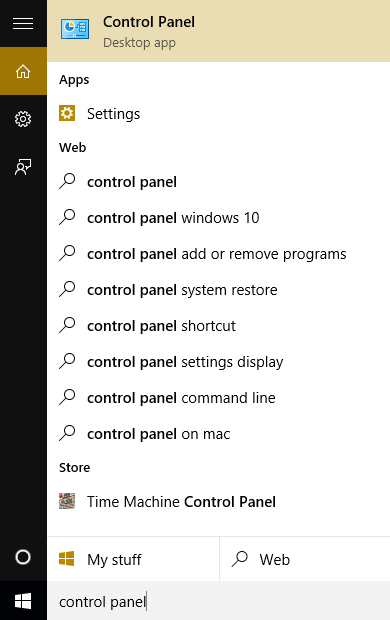The height and width of the screenshot is (620, 390).
Task: Open the Settings app result
Action: click(x=218, y=114)
